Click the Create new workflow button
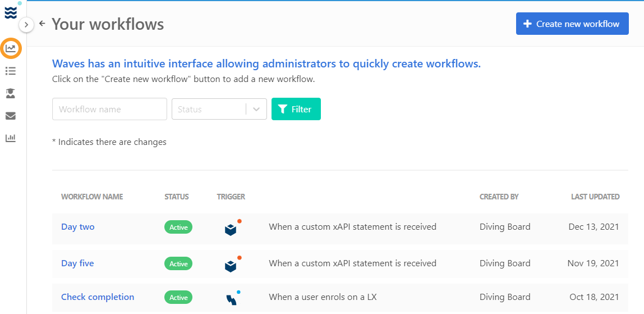Image resolution: width=644 pixels, height=314 pixels. click(572, 24)
